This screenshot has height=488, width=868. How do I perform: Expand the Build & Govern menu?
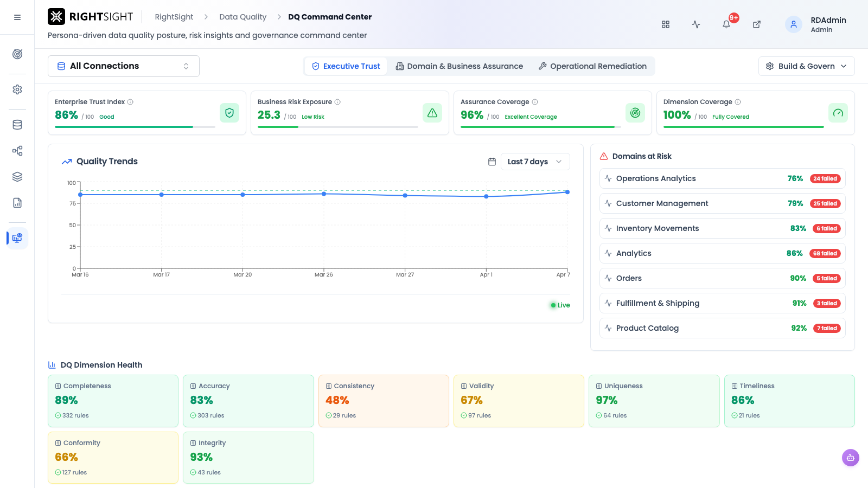point(806,66)
